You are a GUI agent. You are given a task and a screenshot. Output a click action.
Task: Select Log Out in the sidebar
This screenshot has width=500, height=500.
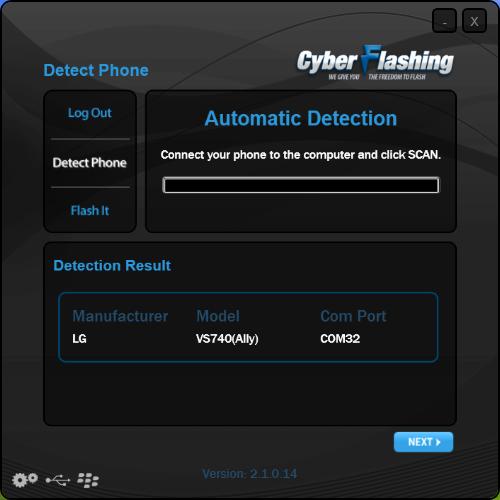(90, 113)
